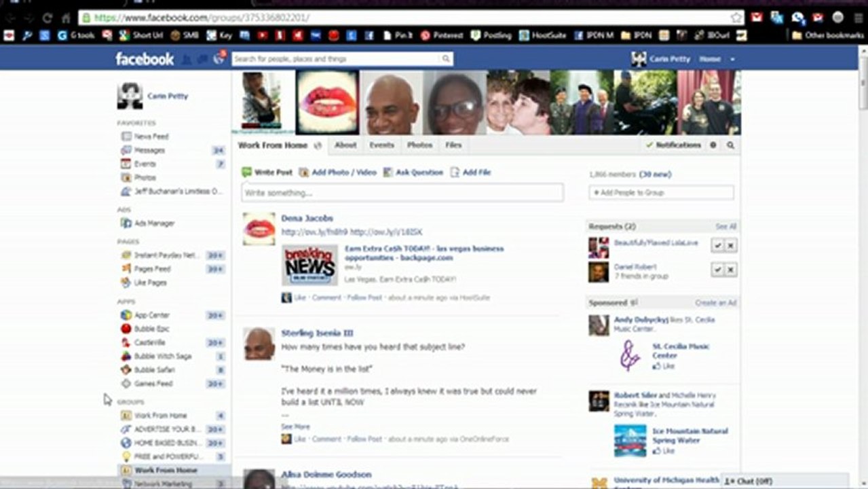Toggle group Notifications button
This screenshot has width=868, height=489.
[673, 145]
